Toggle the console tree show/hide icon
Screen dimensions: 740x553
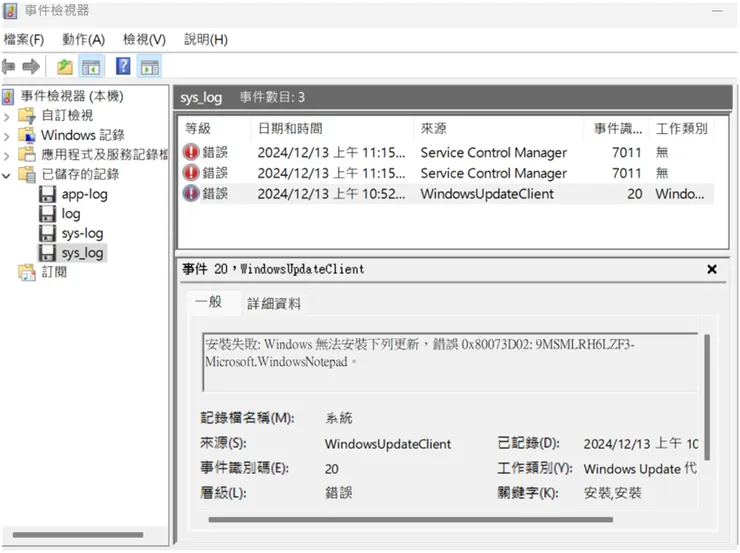click(91, 67)
